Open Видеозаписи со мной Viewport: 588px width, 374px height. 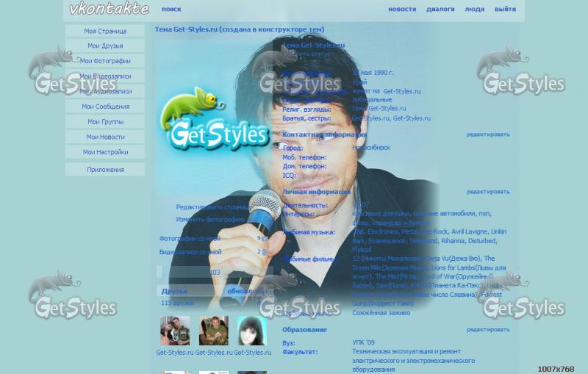tap(190, 252)
